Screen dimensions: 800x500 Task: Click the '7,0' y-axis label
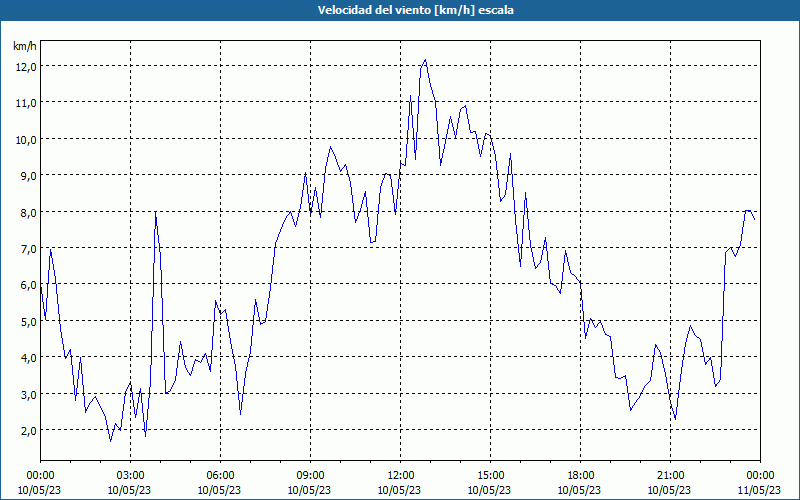[29, 248]
